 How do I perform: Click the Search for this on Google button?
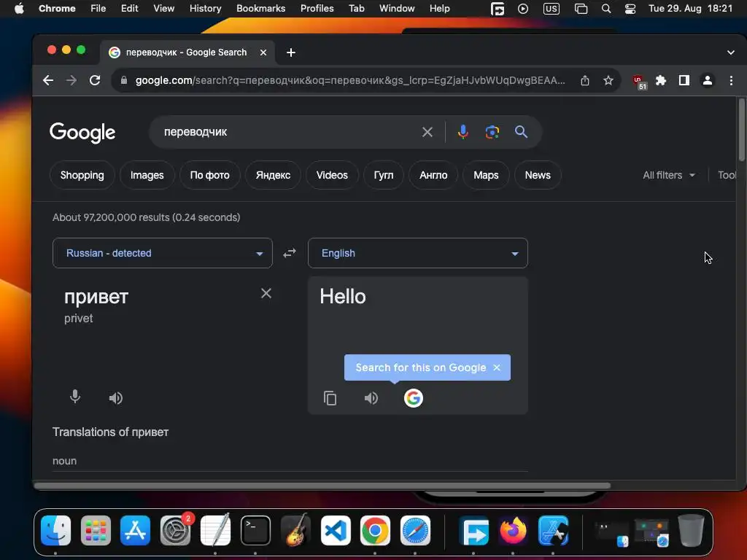click(421, 367)
